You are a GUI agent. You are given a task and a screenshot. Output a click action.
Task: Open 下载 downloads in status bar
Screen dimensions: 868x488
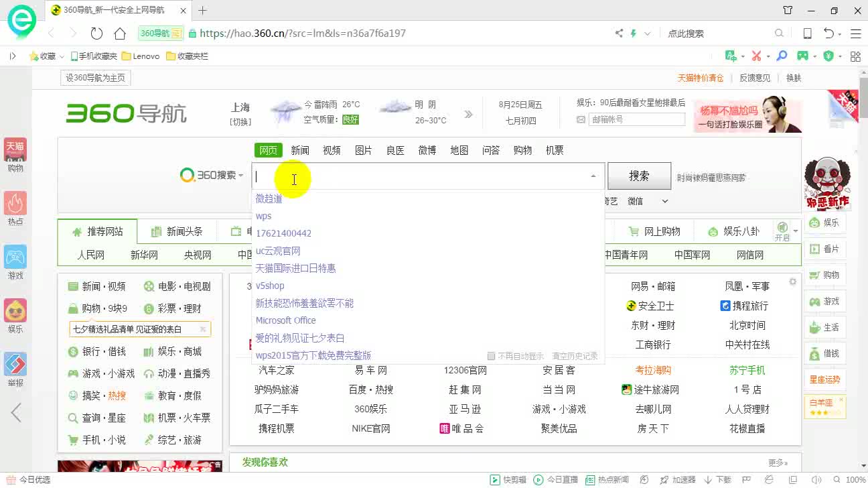(717, 480)
